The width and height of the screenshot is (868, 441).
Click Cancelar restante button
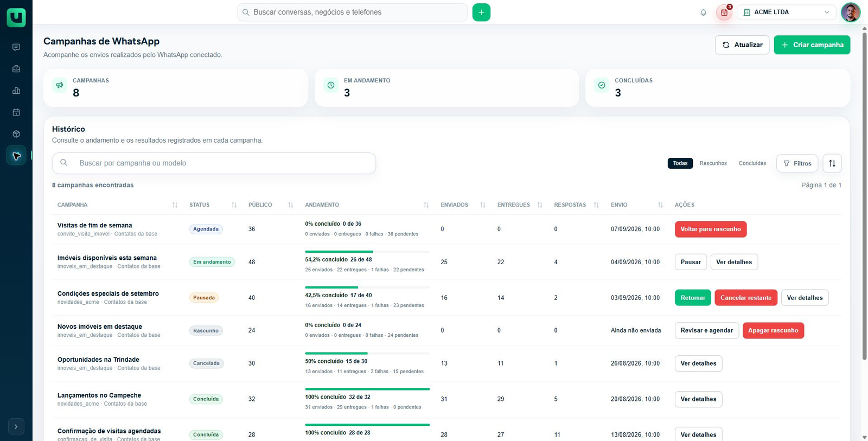point(746,298)
